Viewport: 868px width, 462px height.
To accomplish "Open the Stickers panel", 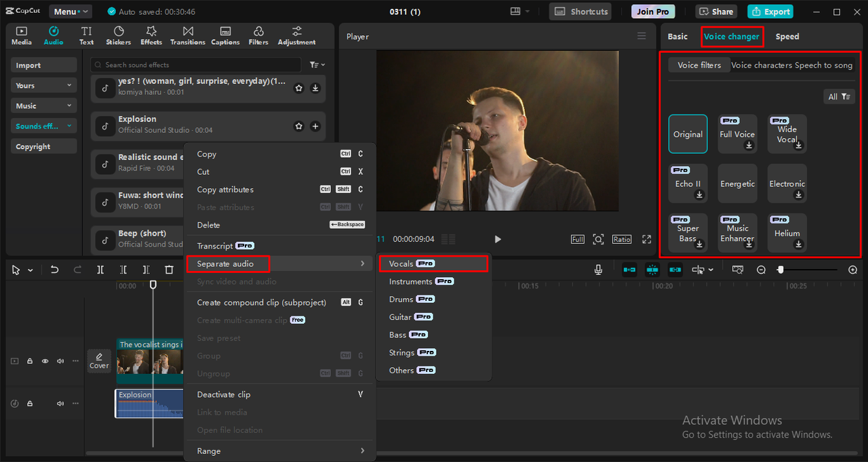I will point(119,36).
